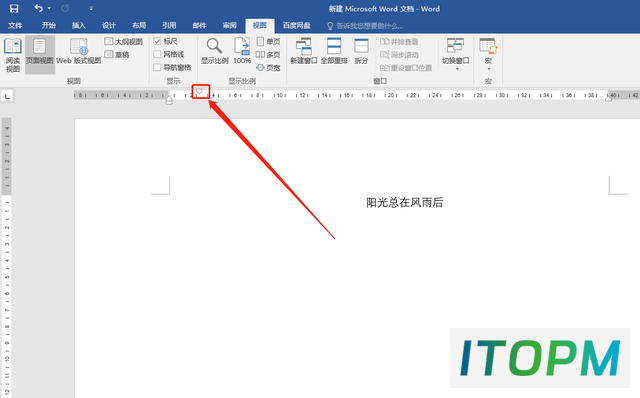This screenshot has height=398, width=640.
Task: Enable the Navigation Pane (导航窗格) checkbox
Action: [157, 67]
